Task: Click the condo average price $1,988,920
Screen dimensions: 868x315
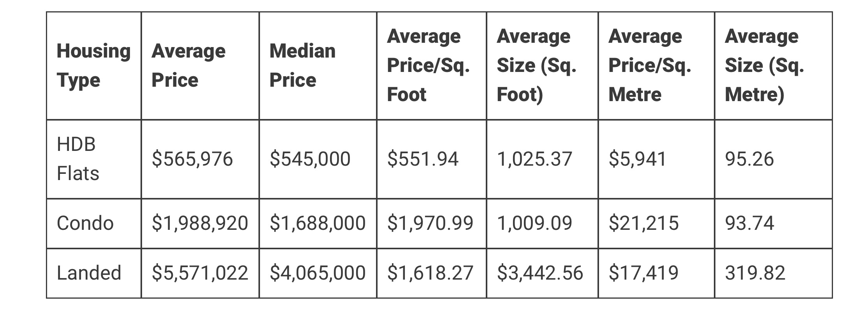Action: click(200, 223)
